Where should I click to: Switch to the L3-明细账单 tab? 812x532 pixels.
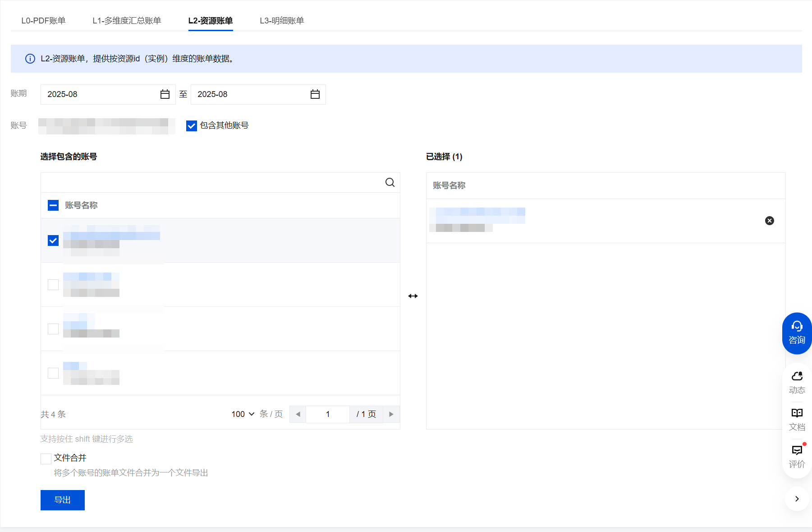click(282, 21)
